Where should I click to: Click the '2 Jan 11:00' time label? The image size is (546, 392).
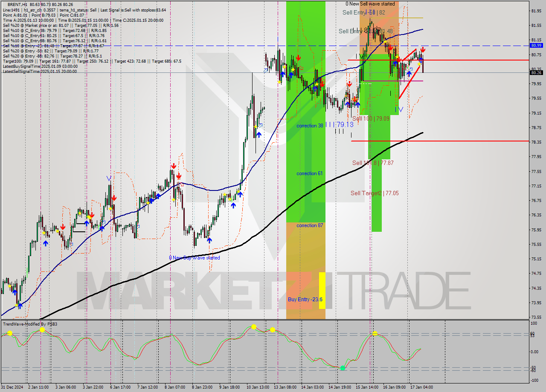point(38,387)
